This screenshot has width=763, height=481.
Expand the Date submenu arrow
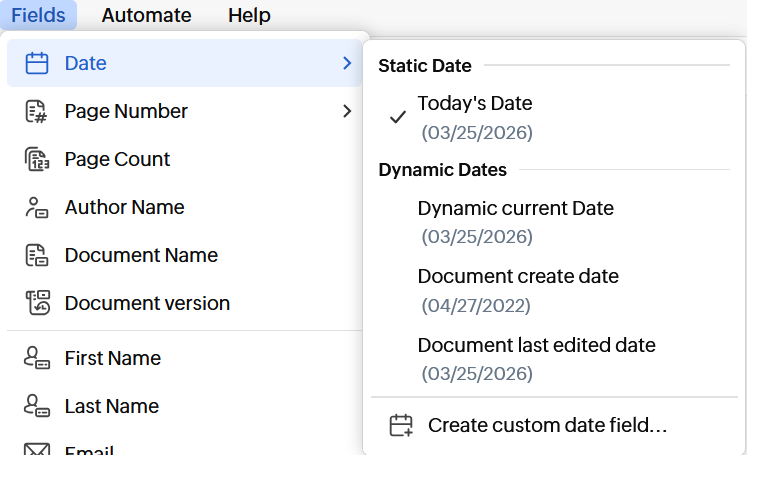(x=346, y=63)
